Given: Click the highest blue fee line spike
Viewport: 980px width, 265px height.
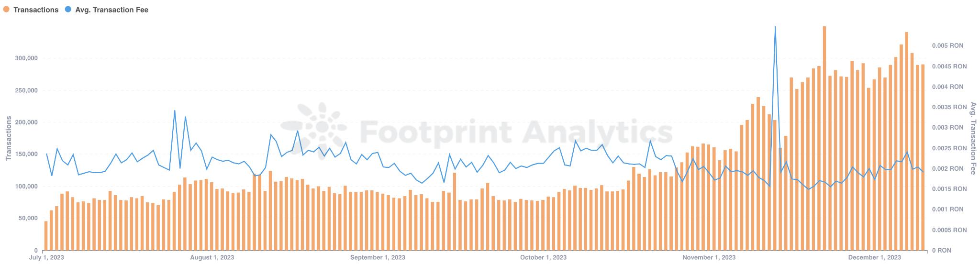Looking at the screenshot, I should pos(775,28).
